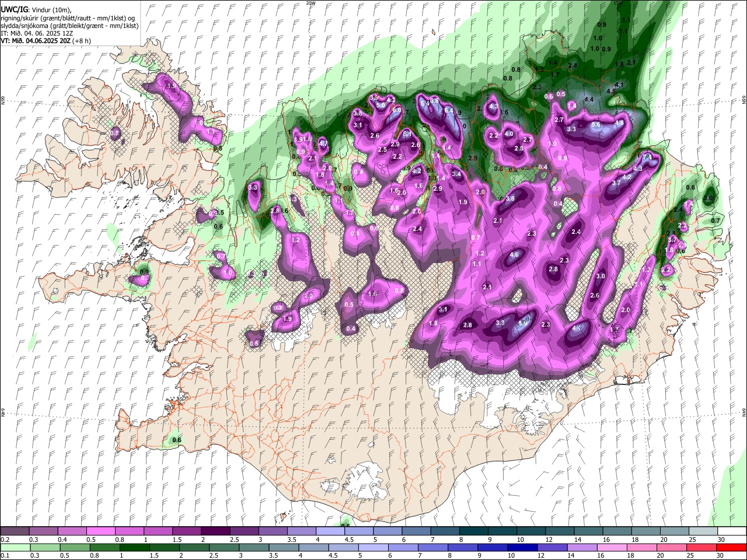The height and width of the screenshot is (560, 747).
Task: Click the red 25–30 rain legend swatch
Action: pos(701,547)
